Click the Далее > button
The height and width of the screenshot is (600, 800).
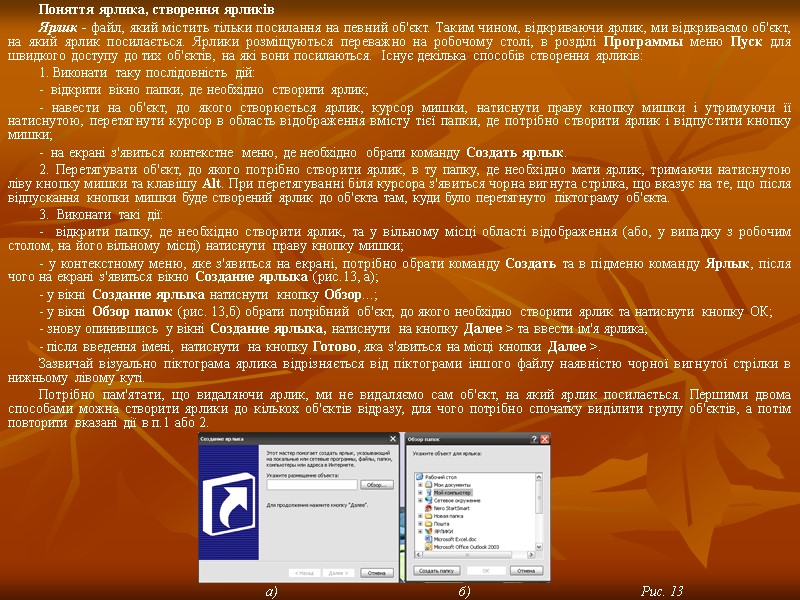click(x=339, y=573)
